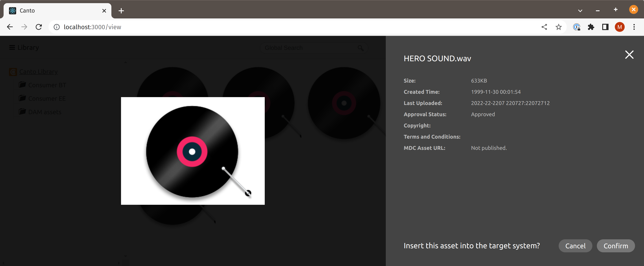Reload the localhost page
The width and height of the screenshot is (644, 266).
point(39,27)
